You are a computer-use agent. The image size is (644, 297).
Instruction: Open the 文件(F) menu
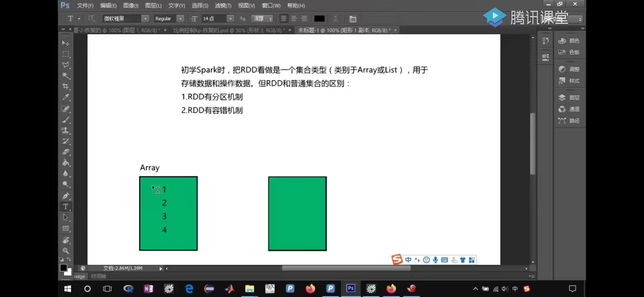coord(85,5)
